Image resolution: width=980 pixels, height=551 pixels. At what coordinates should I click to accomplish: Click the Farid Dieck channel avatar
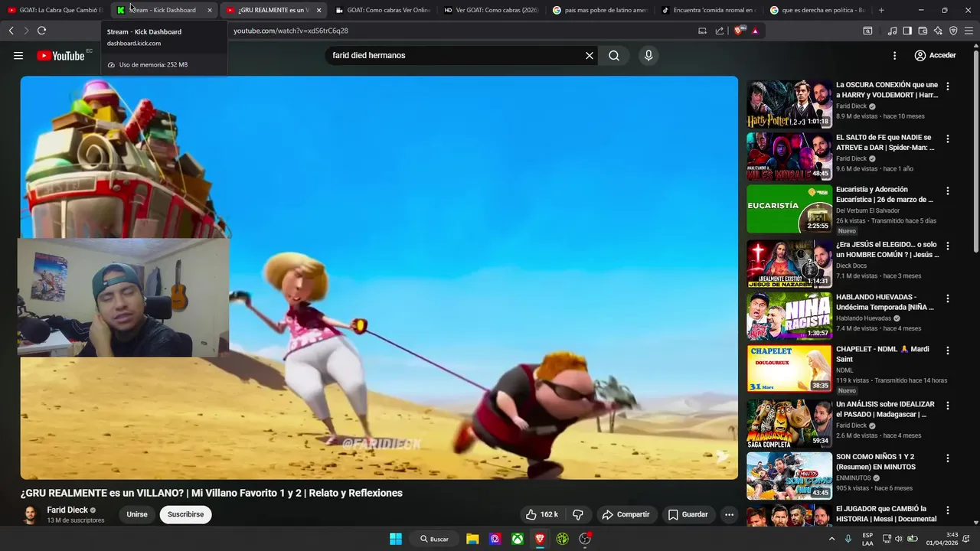(x=30, y=514)
